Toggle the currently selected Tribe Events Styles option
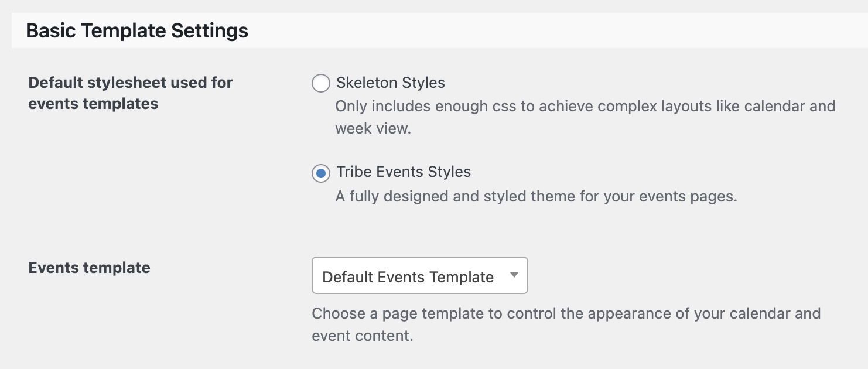Image resolution: width=868 pixels, height=369 pixels. pyautogui.click(x=321, y=172)
